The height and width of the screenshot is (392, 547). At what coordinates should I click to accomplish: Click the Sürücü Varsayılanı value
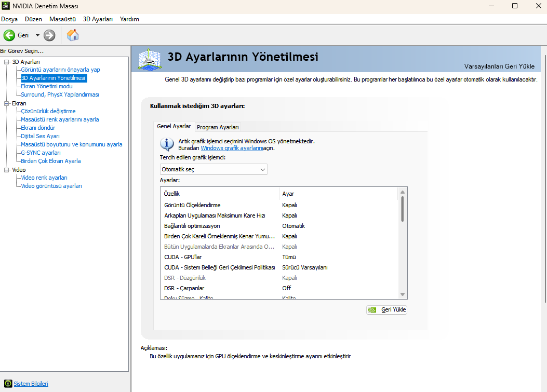[x=305, y=267]
